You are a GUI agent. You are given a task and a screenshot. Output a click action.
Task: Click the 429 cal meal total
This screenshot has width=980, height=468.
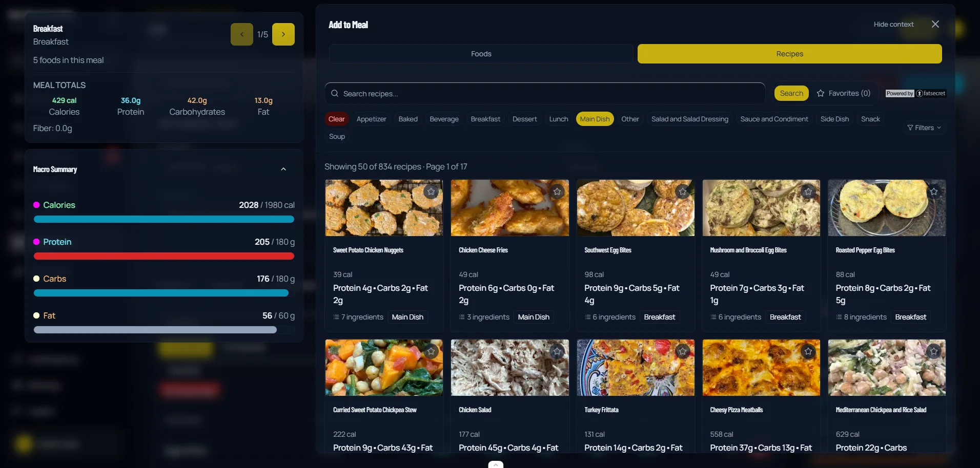(64, 100)
